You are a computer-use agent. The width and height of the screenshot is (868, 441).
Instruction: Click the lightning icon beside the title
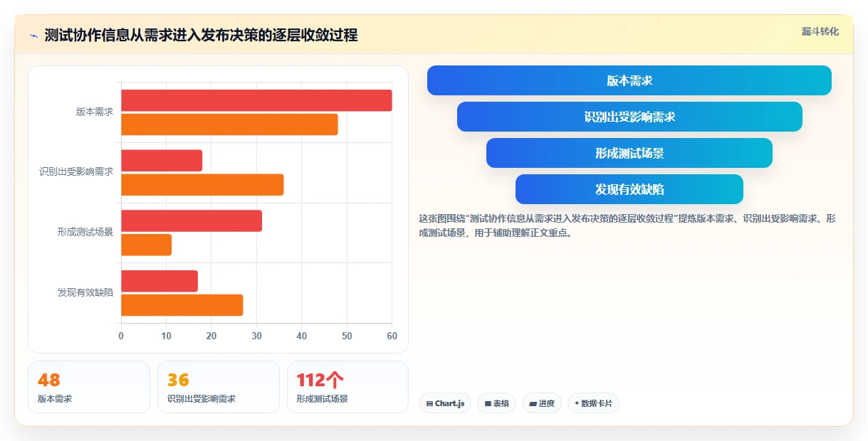(x=33, y=36)
